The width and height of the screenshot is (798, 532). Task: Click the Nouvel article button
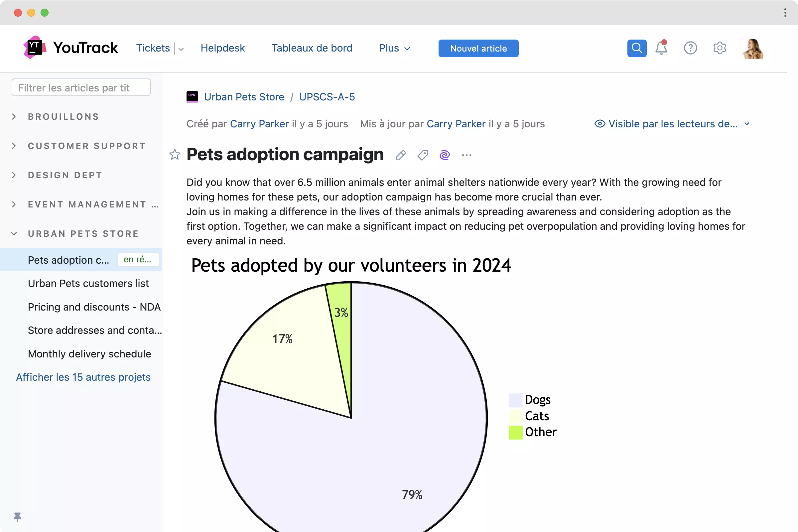478,48
